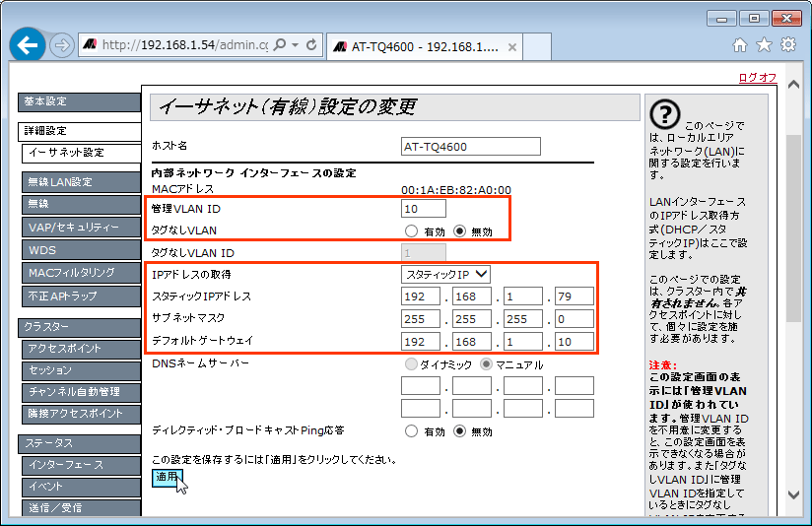This screenshot has width=812, height=526.
Task: Open browser home page icon
Action: coord(740,45)
